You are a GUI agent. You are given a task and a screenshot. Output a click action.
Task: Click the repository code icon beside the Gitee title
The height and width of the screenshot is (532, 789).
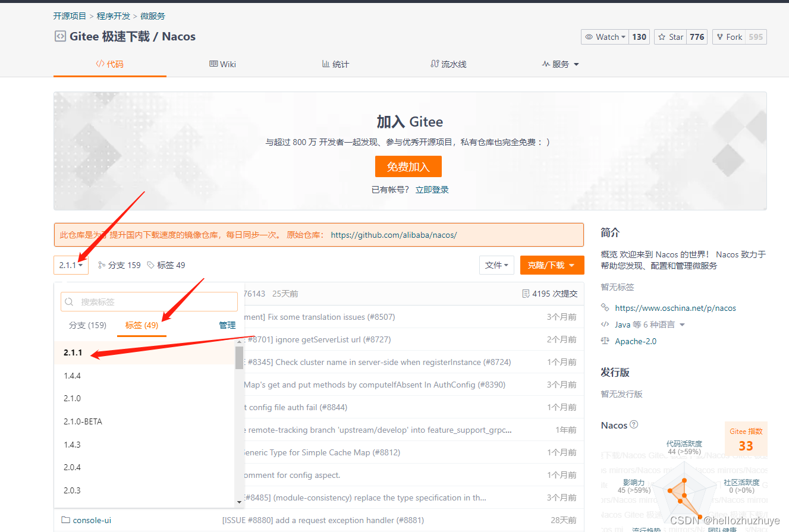pyautogui.click(x=59, y=36)
